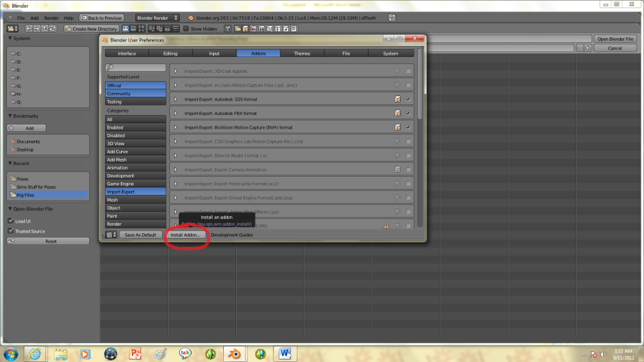The width and height of the screenshot is (644, 362).
Task: Toggle the blend file filter icon
Action: coord(246,29)
